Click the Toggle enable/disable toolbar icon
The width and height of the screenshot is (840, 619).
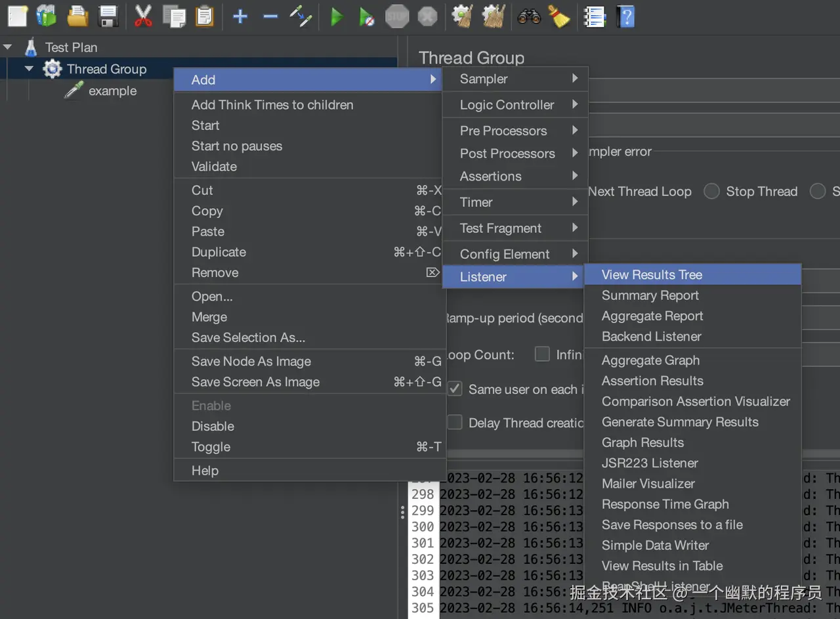(x=301, y=16)
